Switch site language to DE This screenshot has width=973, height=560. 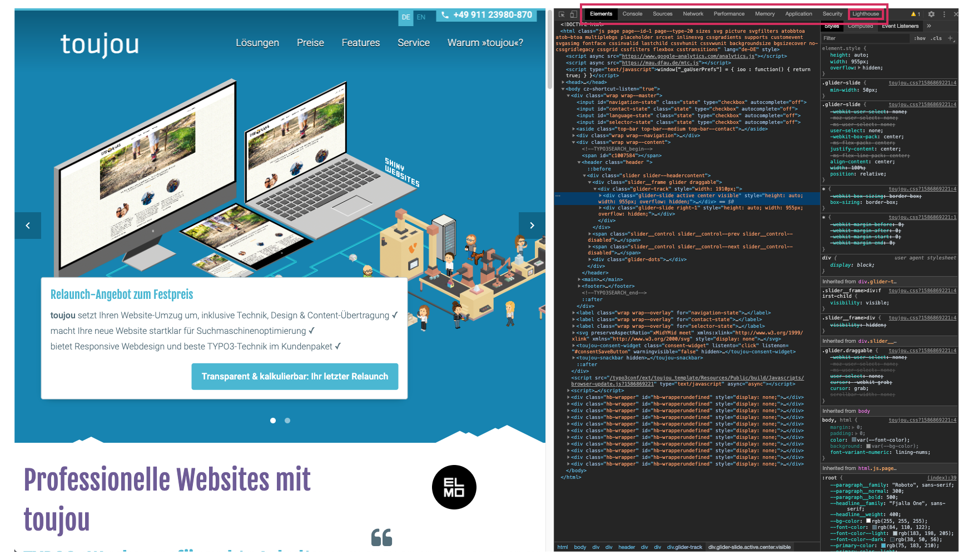coord(406,17)
